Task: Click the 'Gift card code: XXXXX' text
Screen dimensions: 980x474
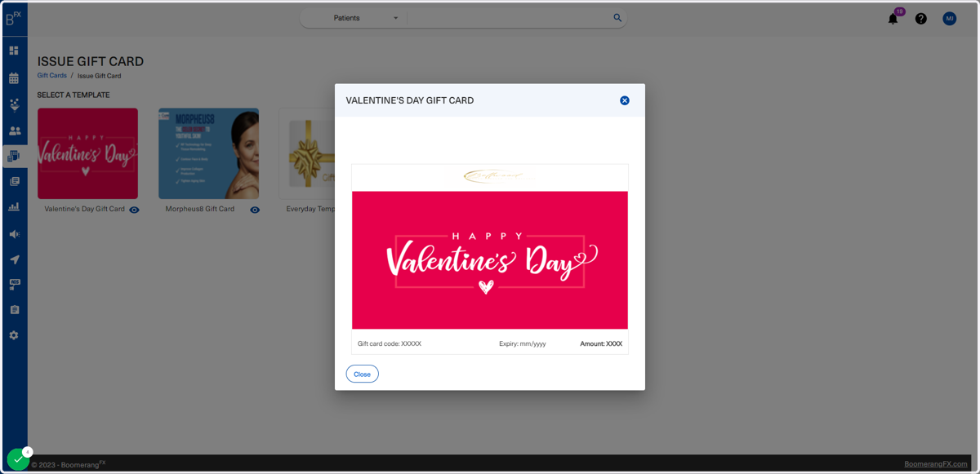Action: pos(390,344)
